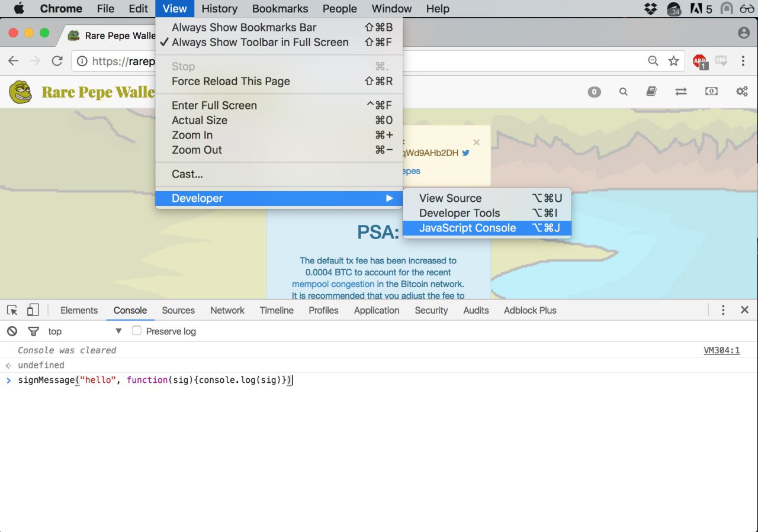The image size is (758, 532).
Task: Open the Adblock Plus extension icon
Action: [700, 61]
